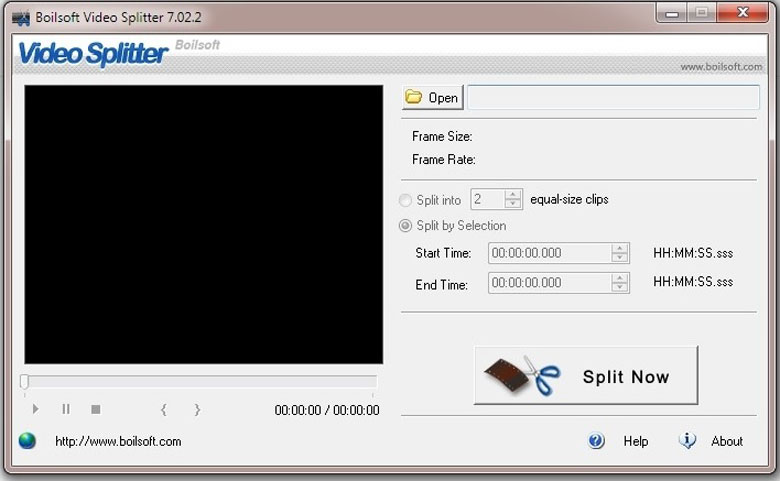Click the black video preview area

pos(203,224)
